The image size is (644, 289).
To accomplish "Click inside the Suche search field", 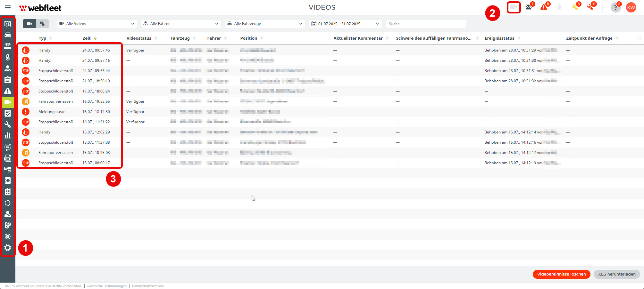I will coord(426,23).
